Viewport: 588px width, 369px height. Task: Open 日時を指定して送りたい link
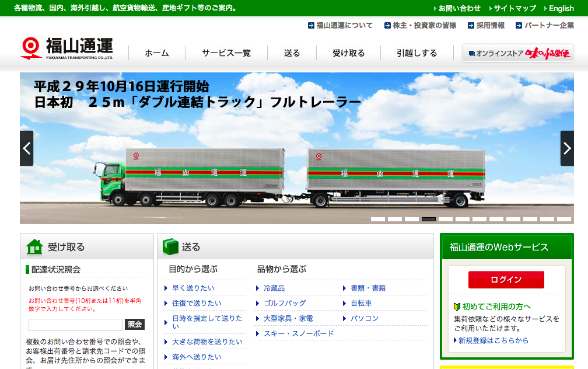(207, 322)
